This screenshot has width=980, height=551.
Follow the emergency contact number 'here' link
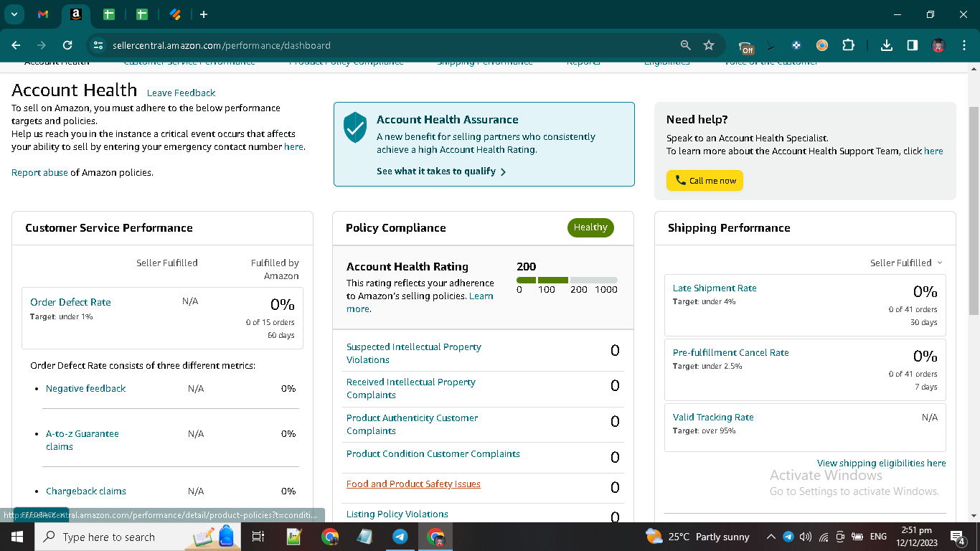293,146
